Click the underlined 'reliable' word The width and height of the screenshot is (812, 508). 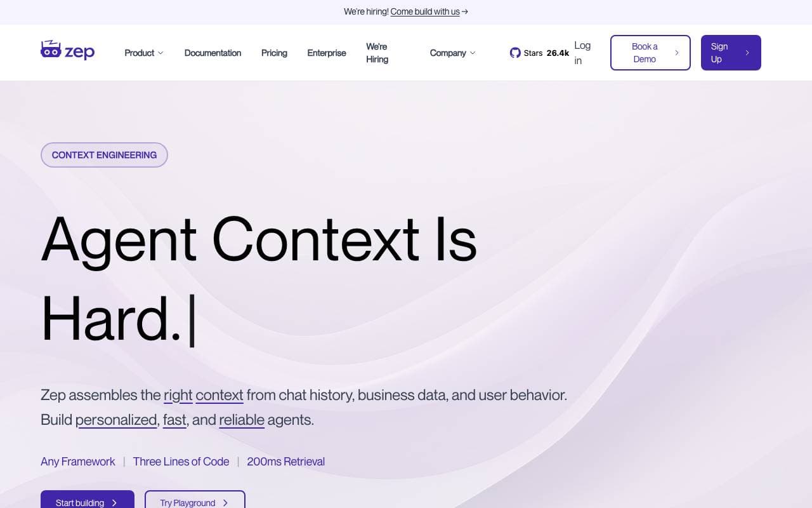coord(242,420)
